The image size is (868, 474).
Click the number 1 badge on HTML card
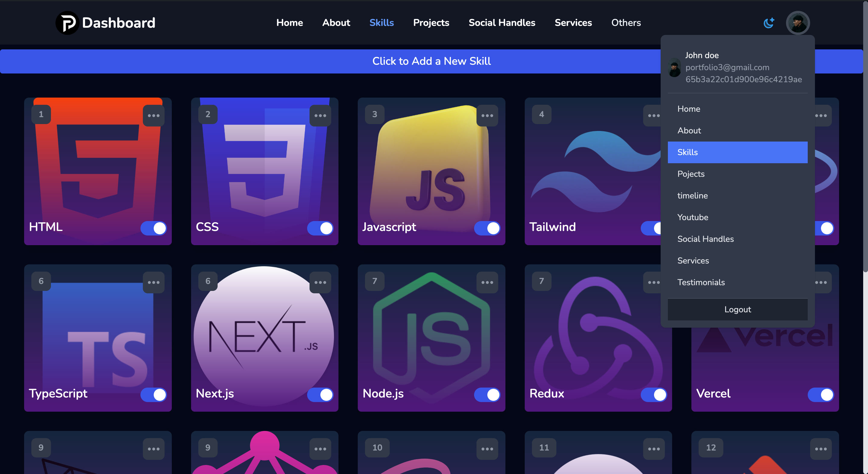point(41,114)
